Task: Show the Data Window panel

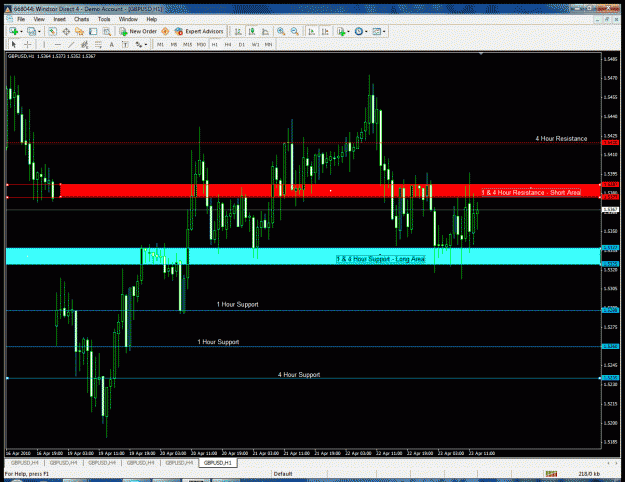Action: click(x=66, y=31)
